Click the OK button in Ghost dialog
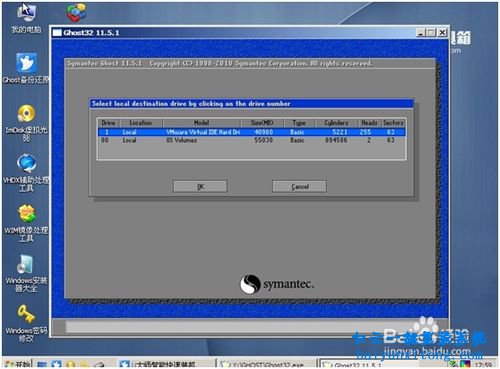500x369 pixels. (200, 187)
